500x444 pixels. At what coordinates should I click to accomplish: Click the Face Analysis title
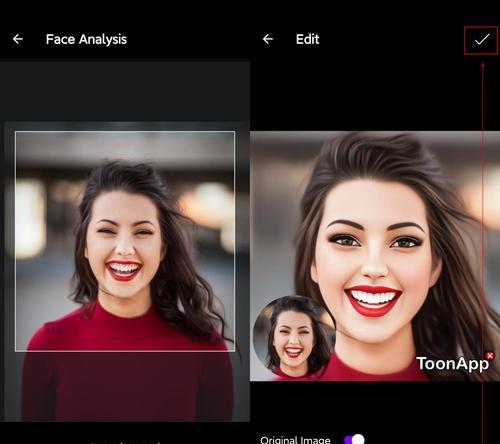point(86,39)
